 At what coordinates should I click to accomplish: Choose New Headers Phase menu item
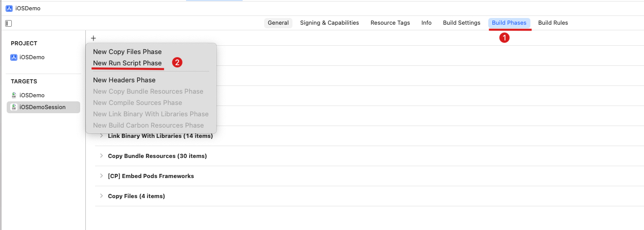tap(124, 80)
